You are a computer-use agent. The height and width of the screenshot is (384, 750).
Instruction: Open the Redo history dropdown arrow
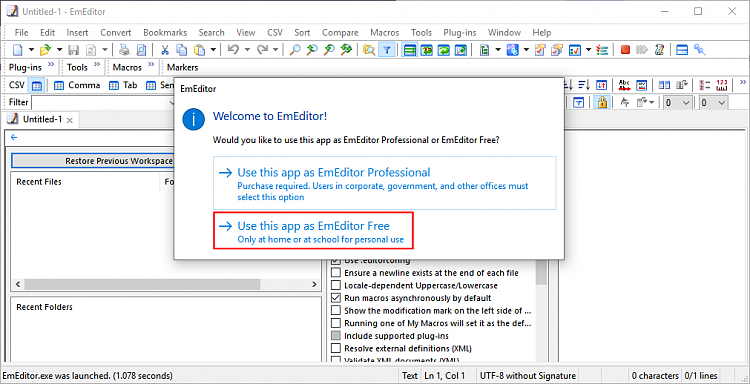[x=276, y=50]
